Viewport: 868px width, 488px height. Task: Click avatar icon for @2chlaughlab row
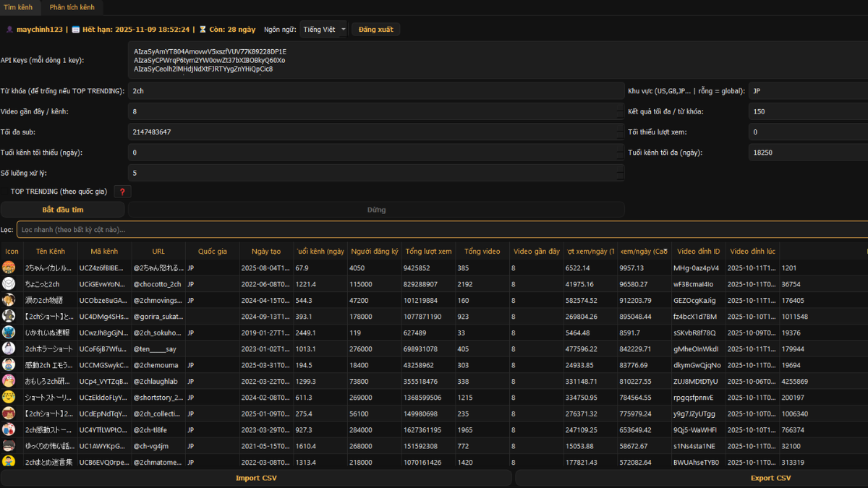tap(9, 380)
